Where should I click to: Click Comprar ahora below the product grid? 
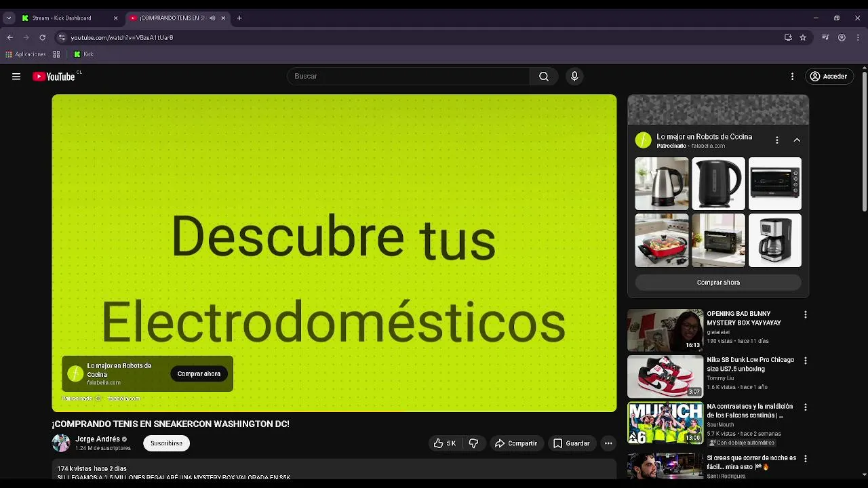718,283
